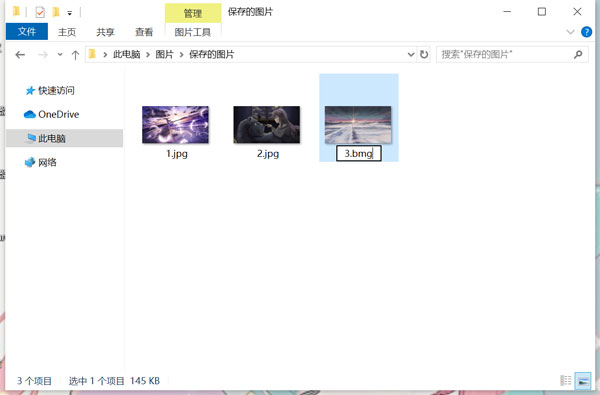Click inside the 3.bmg rename text box

coord(359,153)
